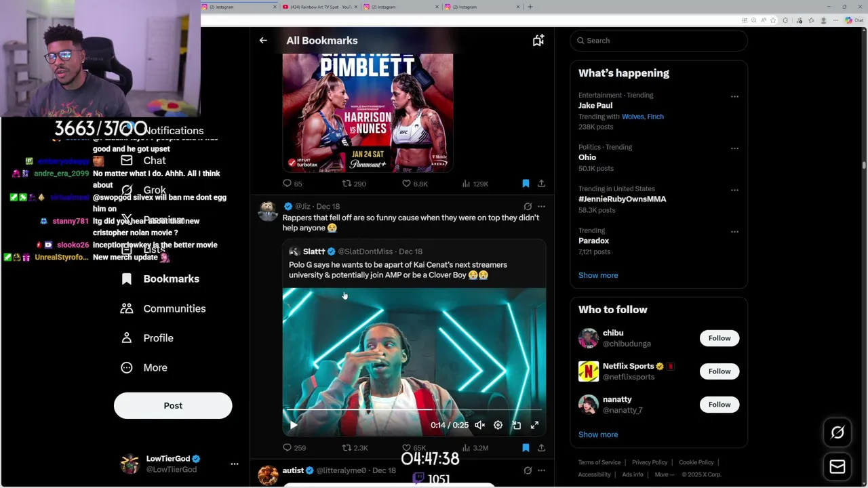Open Accessibility footer link
The height and width of the screenshot is (488, 868).
[595, 474]
